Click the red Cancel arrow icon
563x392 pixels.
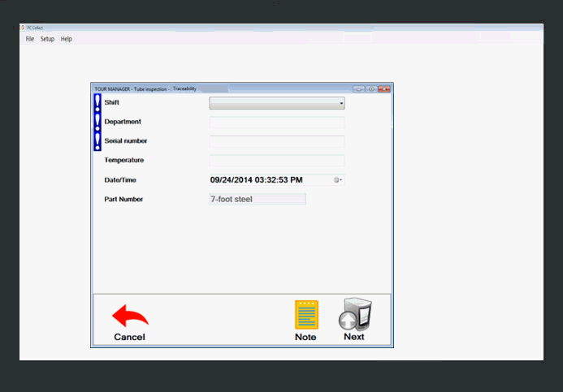point(130,315)
